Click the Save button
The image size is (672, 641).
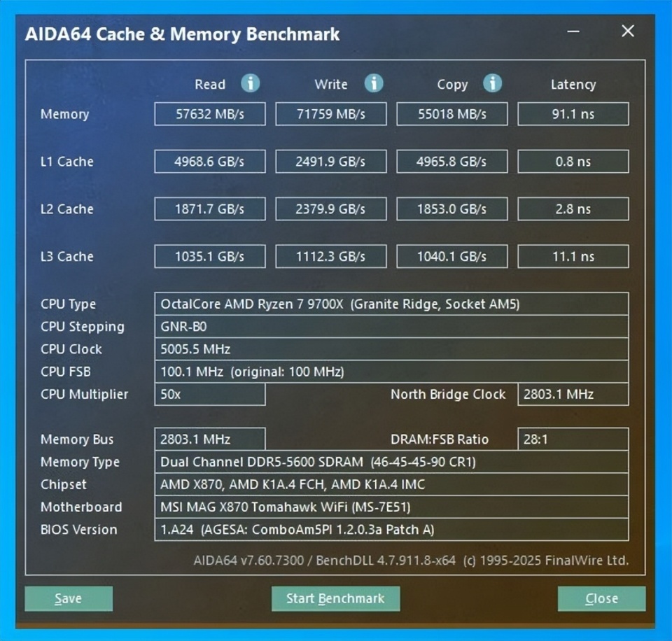pos(68,599)
